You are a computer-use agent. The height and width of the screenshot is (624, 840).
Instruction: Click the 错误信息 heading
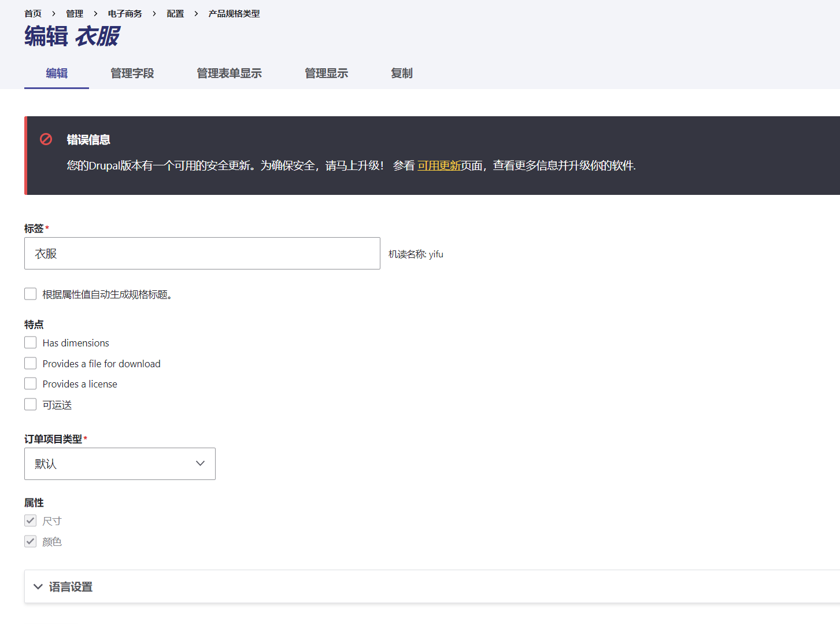coord(88,139)
